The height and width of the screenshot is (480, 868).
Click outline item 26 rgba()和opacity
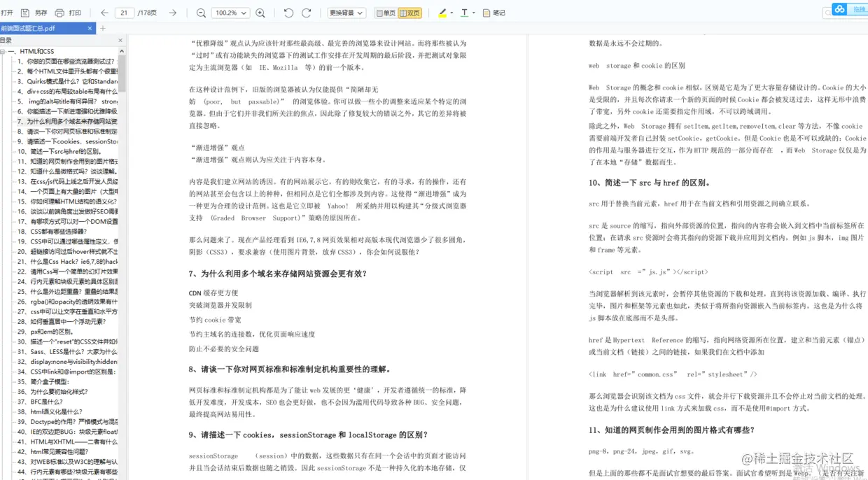click(x=67, y=302)
